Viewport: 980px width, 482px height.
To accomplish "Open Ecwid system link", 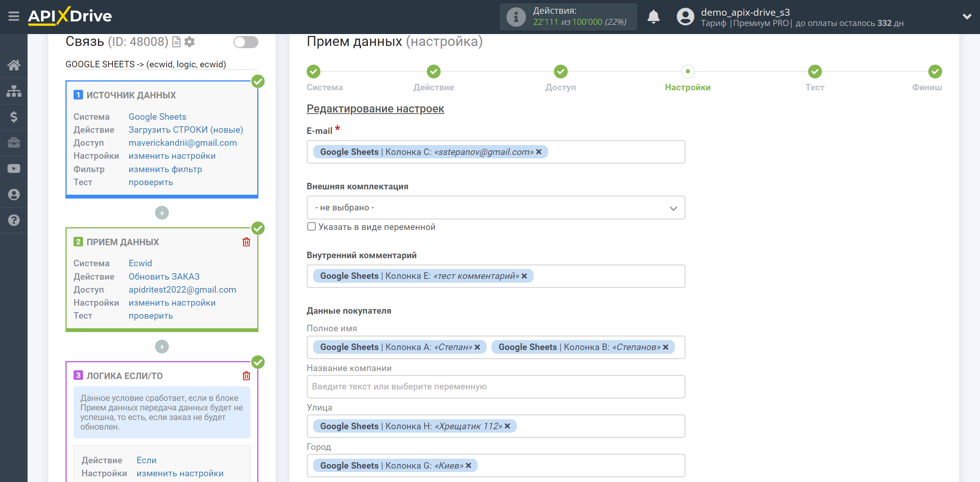I will [140, 263].
